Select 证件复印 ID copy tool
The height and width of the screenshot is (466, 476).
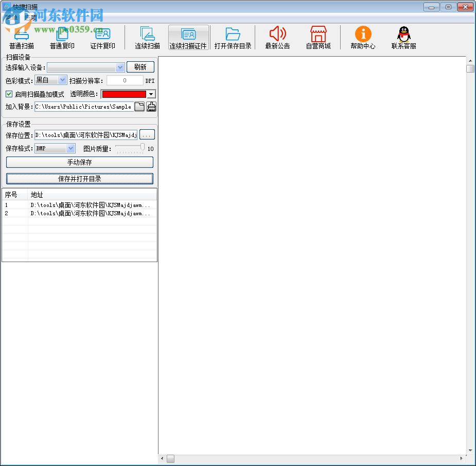click(102, 38)
